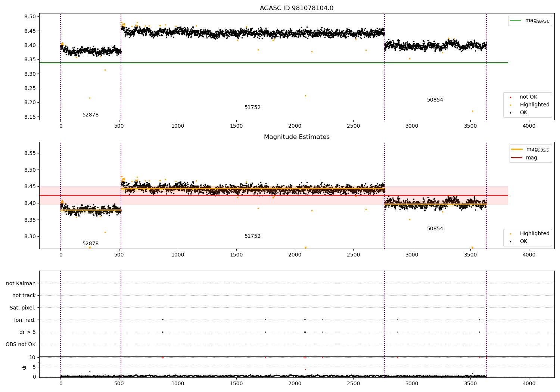The image size is (560, 392).
Task: Click the 8.20 y-axis tick in top plot
Action: (30, 103)
